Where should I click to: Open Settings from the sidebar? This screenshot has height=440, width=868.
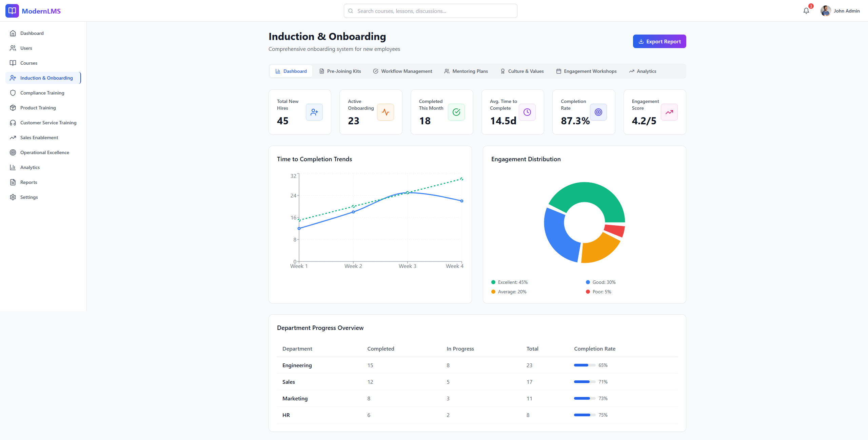point(29,197)
